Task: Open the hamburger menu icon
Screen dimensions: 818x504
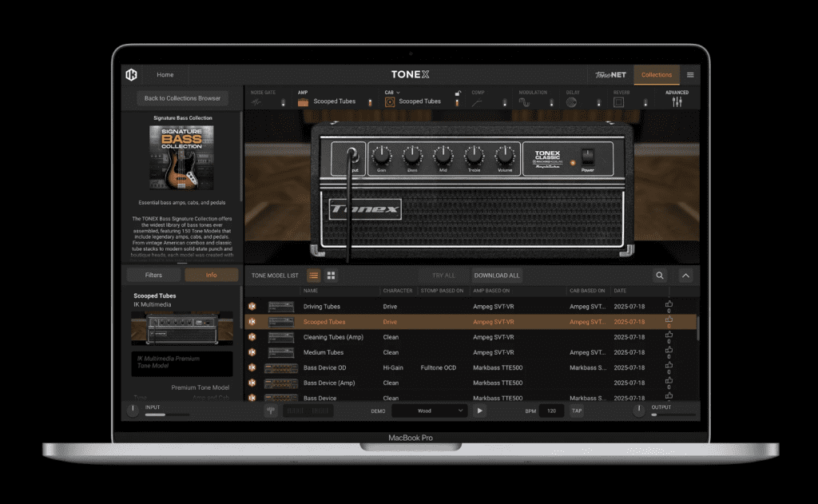Action: tap(690, 75)
